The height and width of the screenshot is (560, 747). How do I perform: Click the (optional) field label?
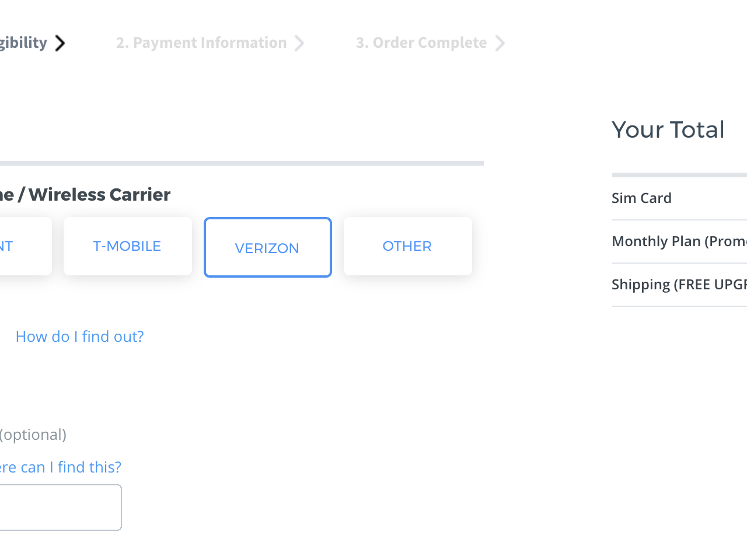click(33, 435)
